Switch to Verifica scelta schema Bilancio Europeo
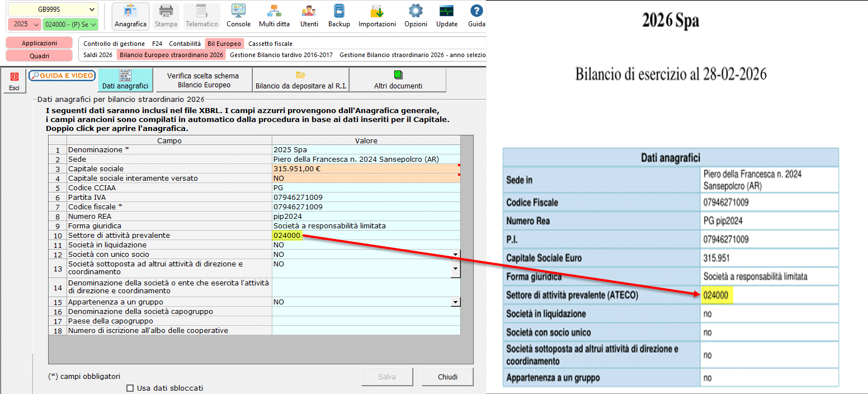Image resolution: width=868 pixels, height=394 pixels. (x=203, y=80)
